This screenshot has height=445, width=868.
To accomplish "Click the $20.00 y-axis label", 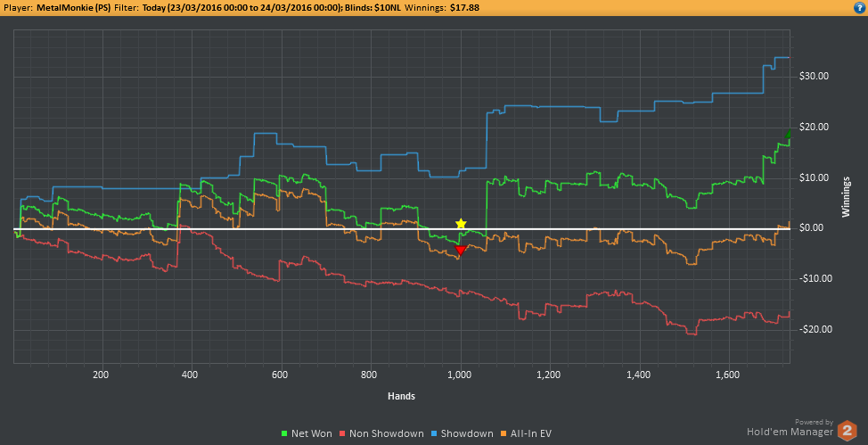I will click(x=814, y=127).
